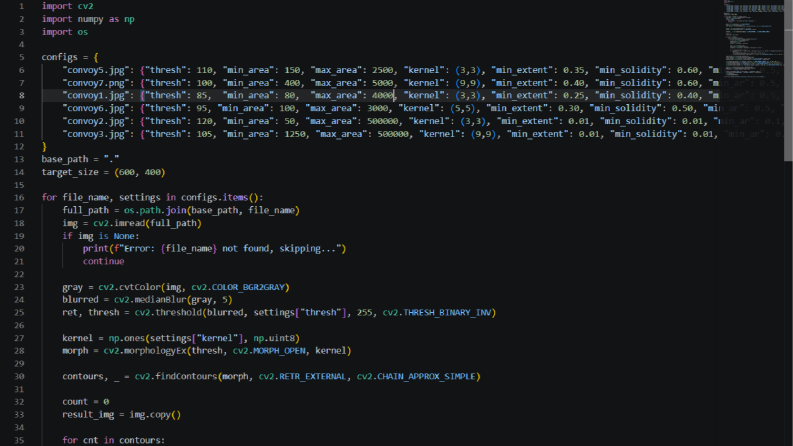Click the "configs = {" declaration
The height and width of the screenshot is (446, 793).
point(70,57)
